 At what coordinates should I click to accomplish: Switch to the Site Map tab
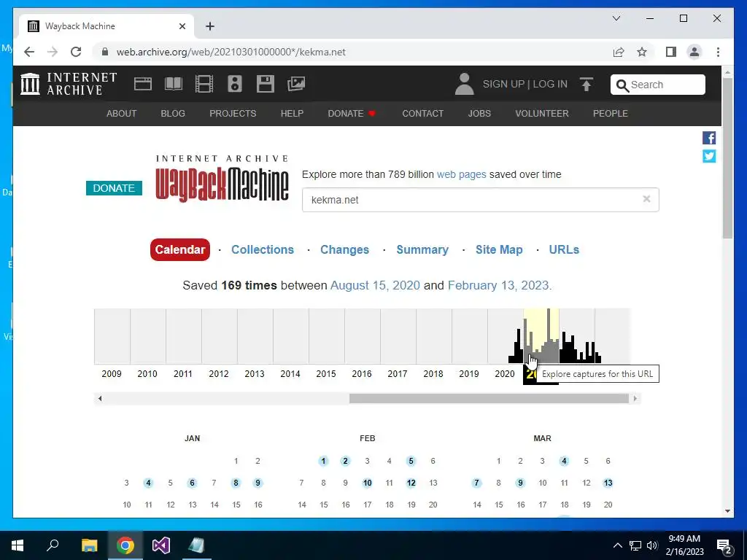tap(499, 249)
